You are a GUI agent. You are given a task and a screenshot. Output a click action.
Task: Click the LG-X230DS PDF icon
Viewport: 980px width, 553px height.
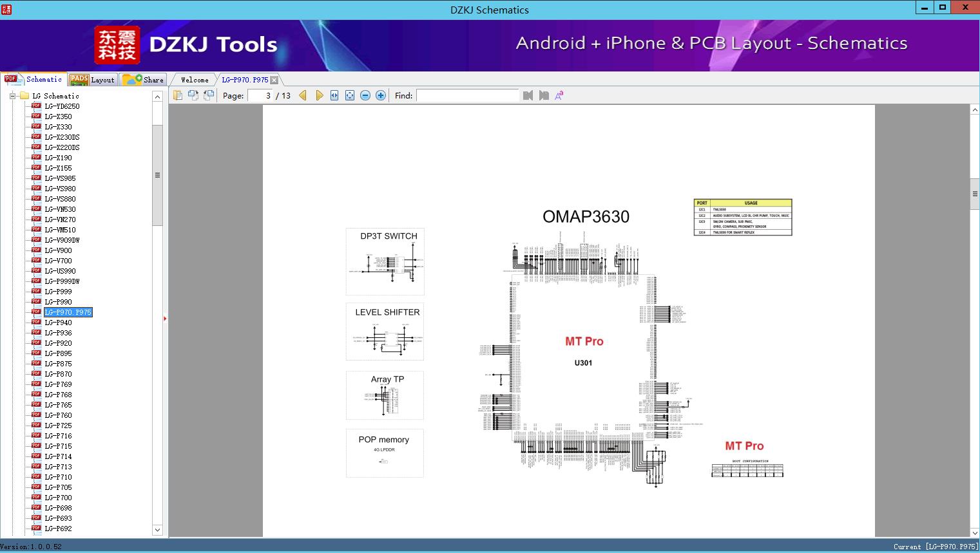36,137
